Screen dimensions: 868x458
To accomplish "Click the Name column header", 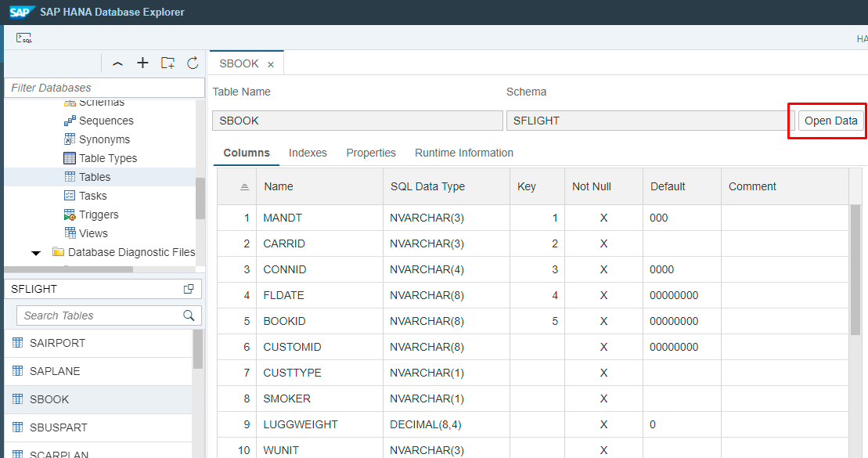I will [x=320, y=186].
